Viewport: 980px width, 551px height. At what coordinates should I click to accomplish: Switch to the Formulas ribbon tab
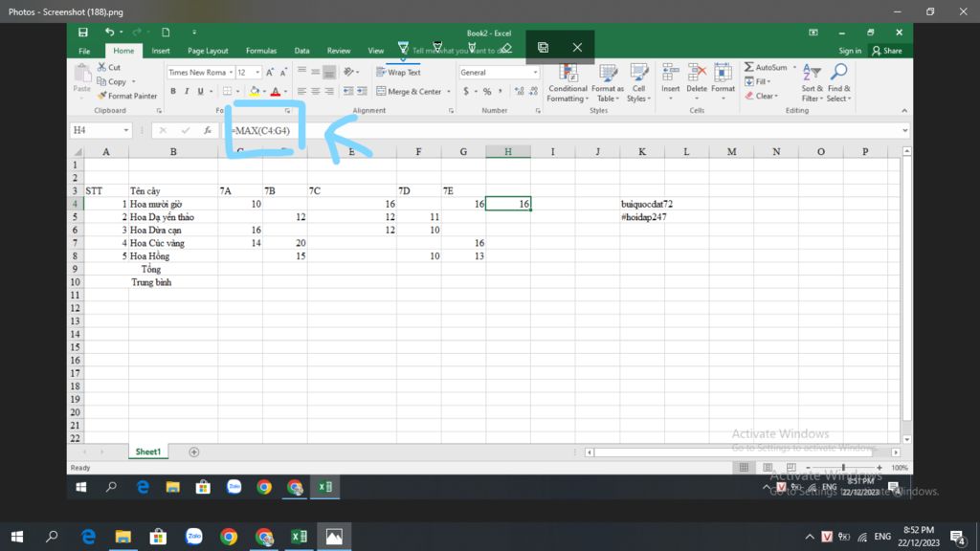click(x=261, y=51)
